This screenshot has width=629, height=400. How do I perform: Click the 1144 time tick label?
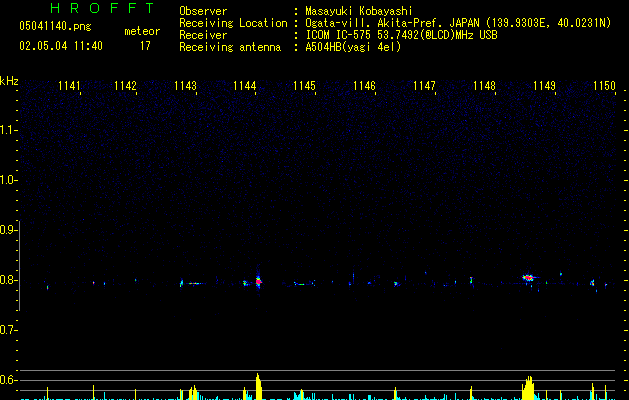245,86
